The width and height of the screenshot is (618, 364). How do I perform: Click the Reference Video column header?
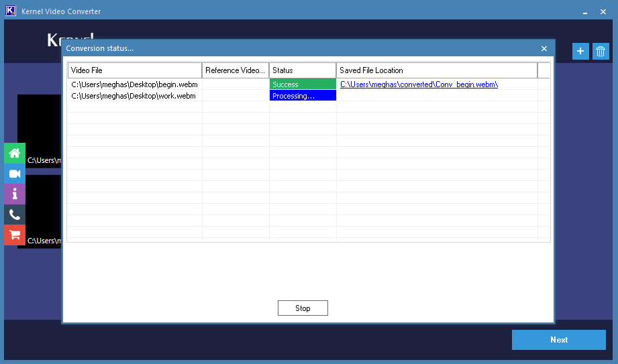(x=236, y=70)
